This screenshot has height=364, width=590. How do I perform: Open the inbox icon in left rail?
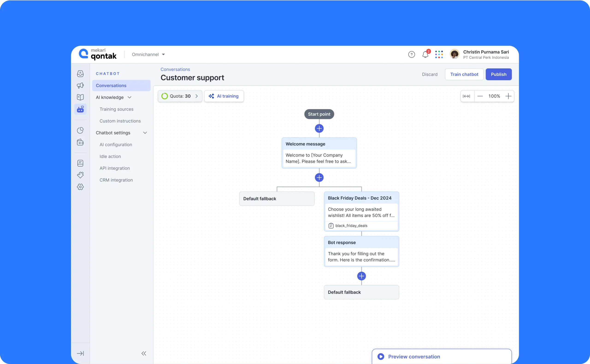pyautogui.click(x=80, y=74)
